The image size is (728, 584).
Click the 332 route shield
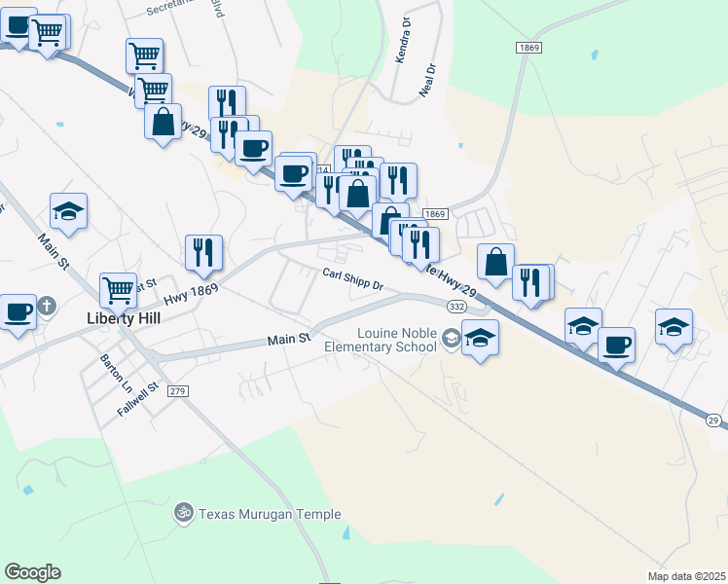tap(456, 307)
